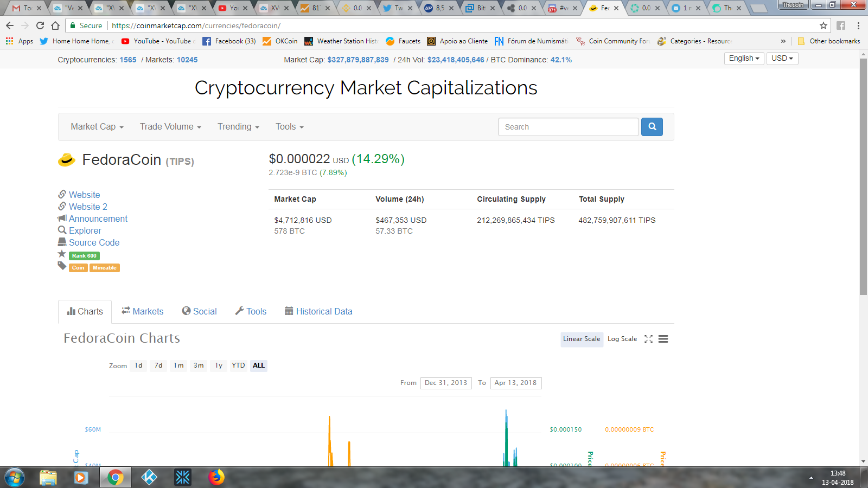Screen dimensions: 868x488
Task: Open YouTube bookmark in bookmarks bar
Action: pyautogui.click(x=158, y=41)
